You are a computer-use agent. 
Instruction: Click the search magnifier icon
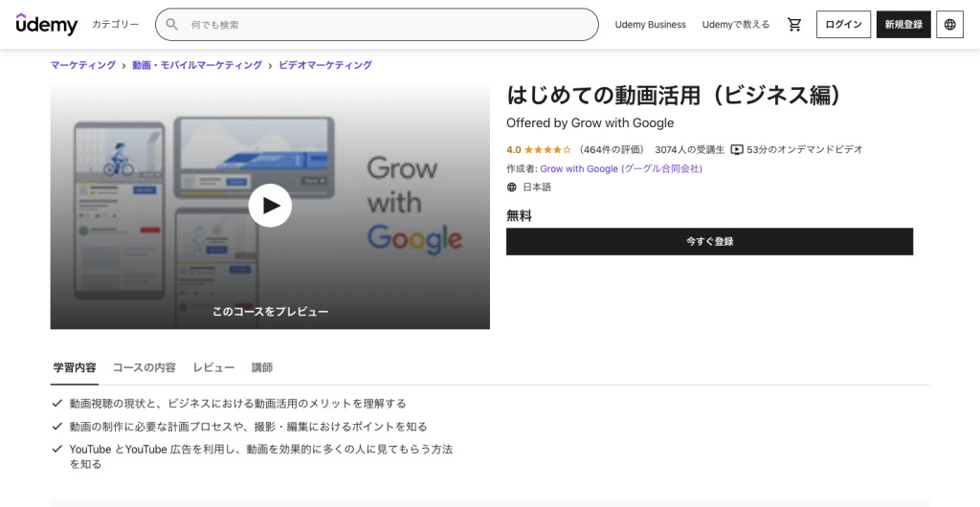click(172, 24)
